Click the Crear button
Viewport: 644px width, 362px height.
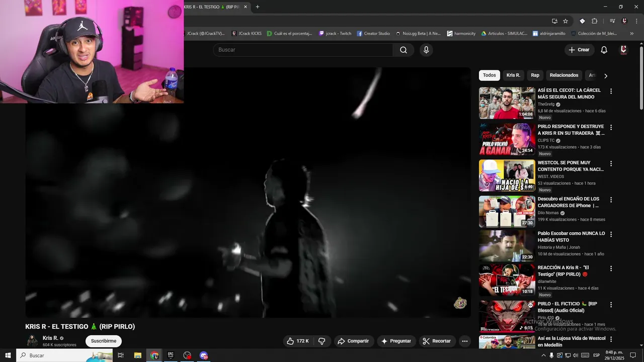[x=579, y=50]
